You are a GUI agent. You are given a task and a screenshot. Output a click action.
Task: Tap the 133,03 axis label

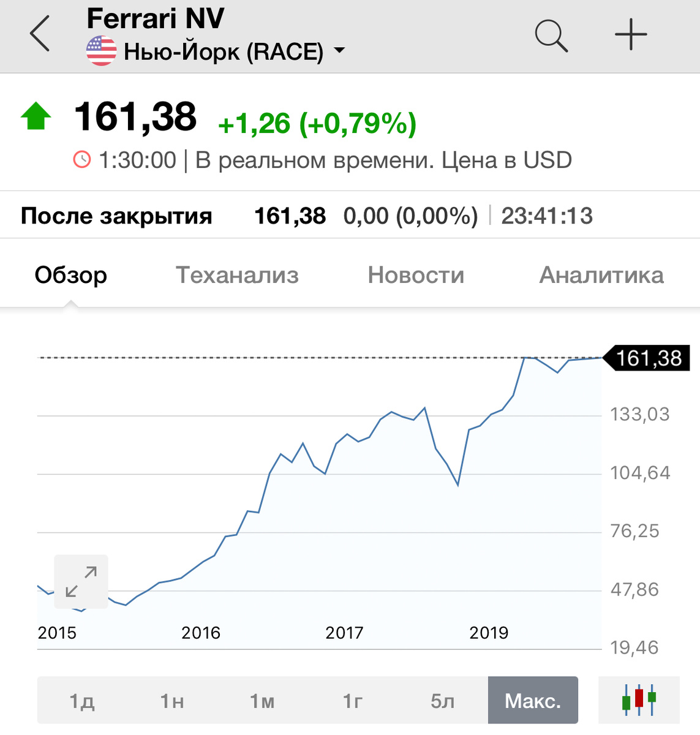[x=640, y=415]
